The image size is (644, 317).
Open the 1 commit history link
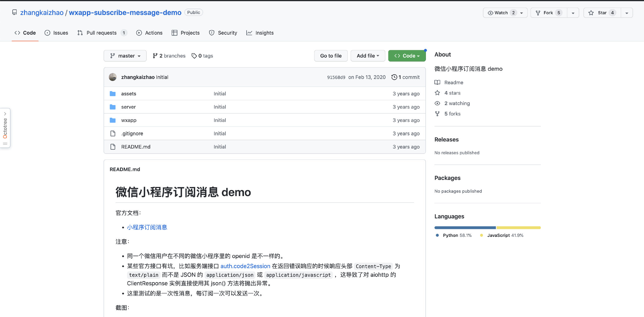coord(406,77)
